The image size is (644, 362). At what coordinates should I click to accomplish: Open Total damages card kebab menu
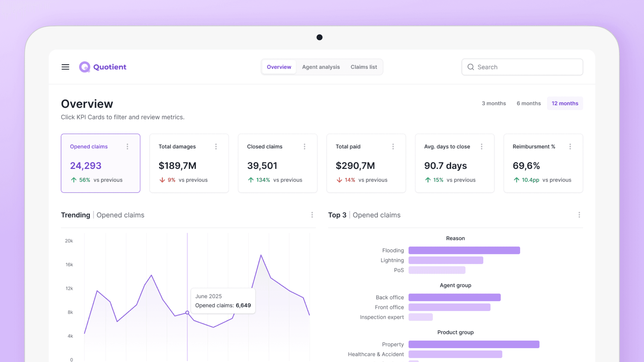(x=216, y=147)
